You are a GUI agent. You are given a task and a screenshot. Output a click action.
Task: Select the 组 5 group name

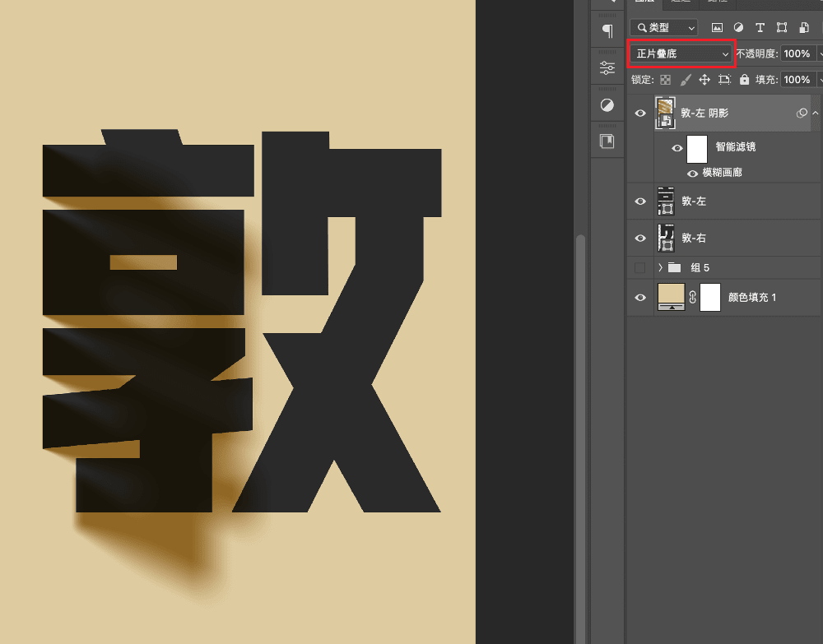700,268
